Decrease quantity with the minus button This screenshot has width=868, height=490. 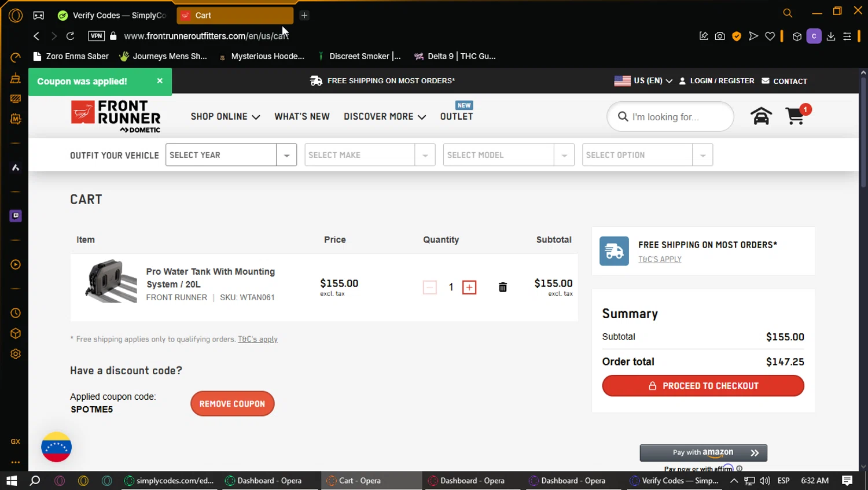tap(430, 287)
